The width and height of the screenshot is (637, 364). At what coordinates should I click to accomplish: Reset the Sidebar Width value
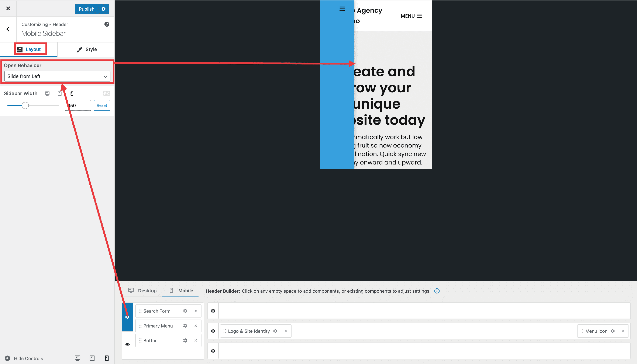[102, 105]
